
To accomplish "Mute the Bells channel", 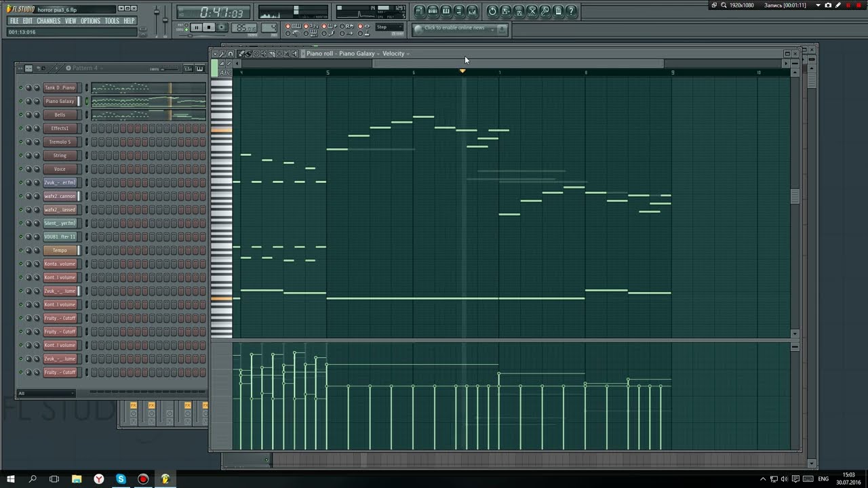I will [20, 115].
